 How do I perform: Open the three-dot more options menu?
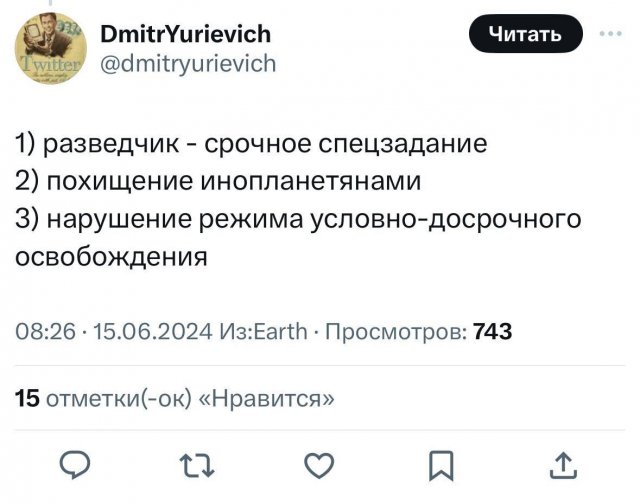607,35
